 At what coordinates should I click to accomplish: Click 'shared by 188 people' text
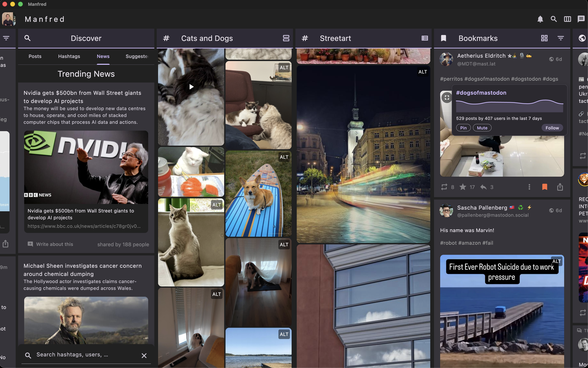click(x=123, y=244)
